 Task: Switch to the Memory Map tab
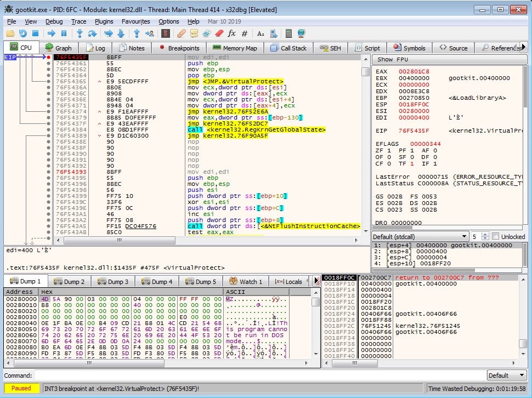pyautogui.click(x=235, y=48)
